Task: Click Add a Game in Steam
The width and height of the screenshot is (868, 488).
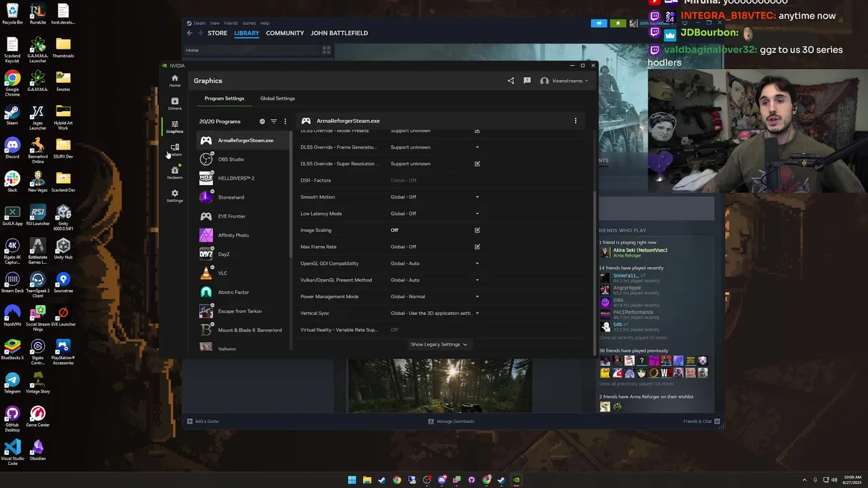Action: coord(203,422)
